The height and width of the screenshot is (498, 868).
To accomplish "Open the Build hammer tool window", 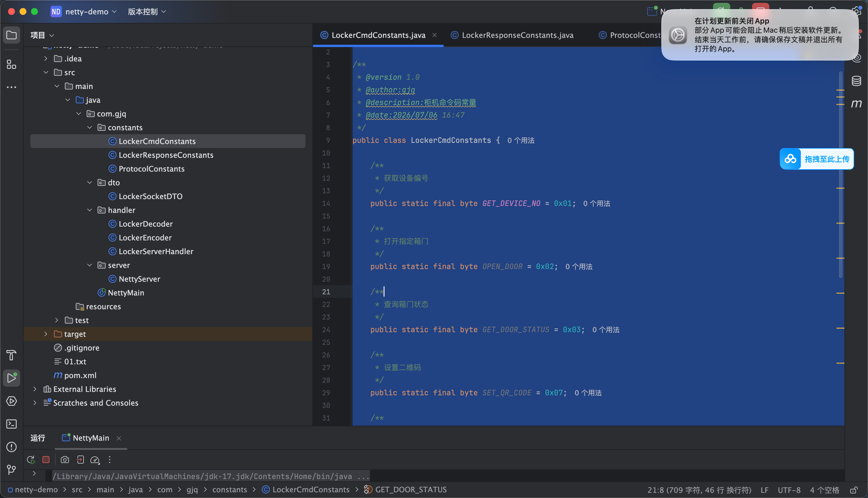I will pos(12,355).
